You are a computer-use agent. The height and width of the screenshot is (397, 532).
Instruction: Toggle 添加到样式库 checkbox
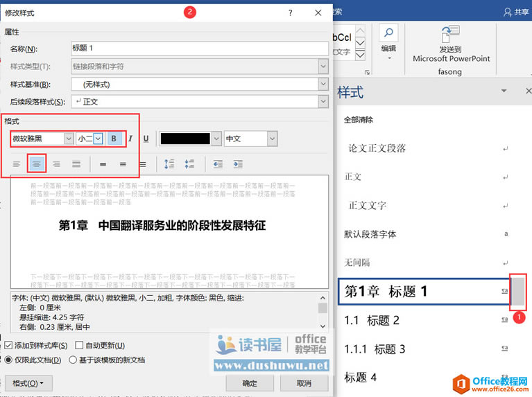8,346
